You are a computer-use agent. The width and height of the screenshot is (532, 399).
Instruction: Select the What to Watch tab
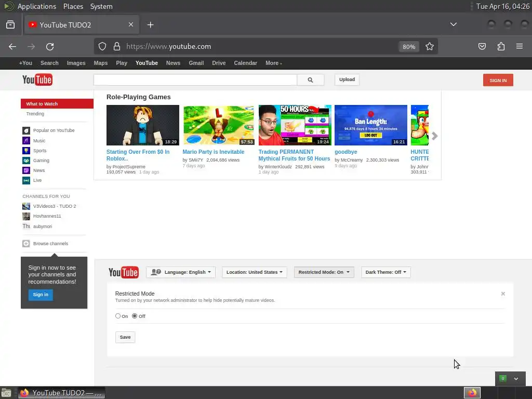point(57,104)
